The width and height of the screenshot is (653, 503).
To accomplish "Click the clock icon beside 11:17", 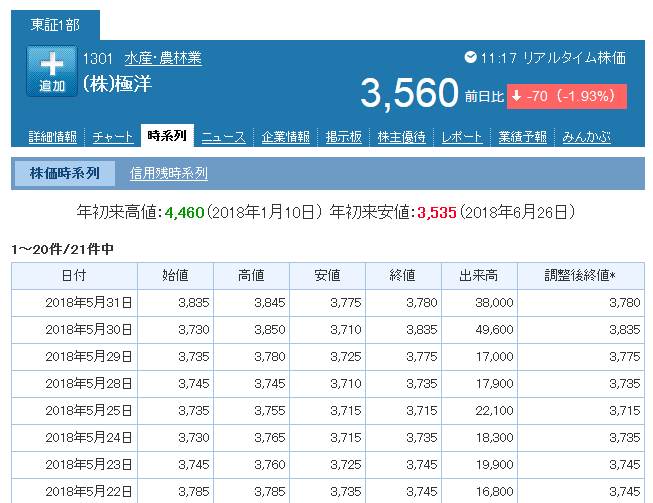I will point(471,57).
